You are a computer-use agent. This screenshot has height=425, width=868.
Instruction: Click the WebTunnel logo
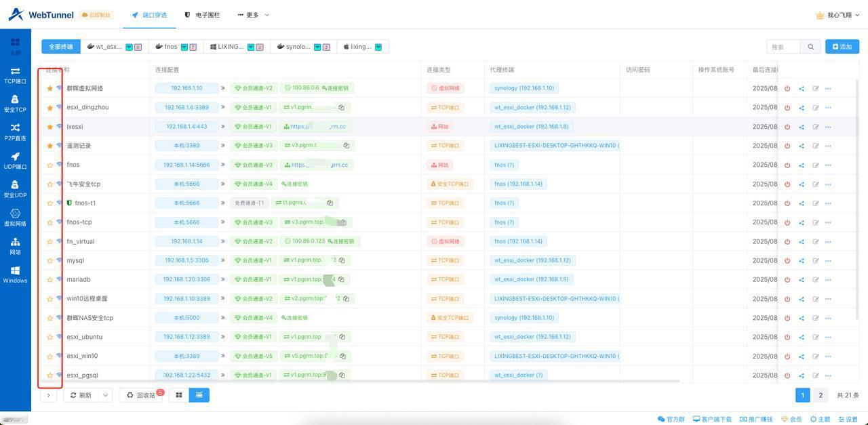(41, 15)
